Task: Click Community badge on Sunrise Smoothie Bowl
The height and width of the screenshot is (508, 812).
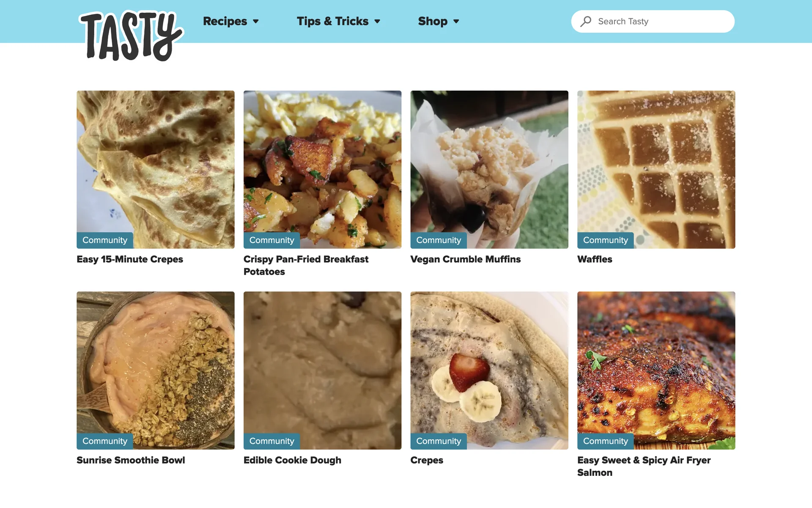Action: click(x=104, y=441)
